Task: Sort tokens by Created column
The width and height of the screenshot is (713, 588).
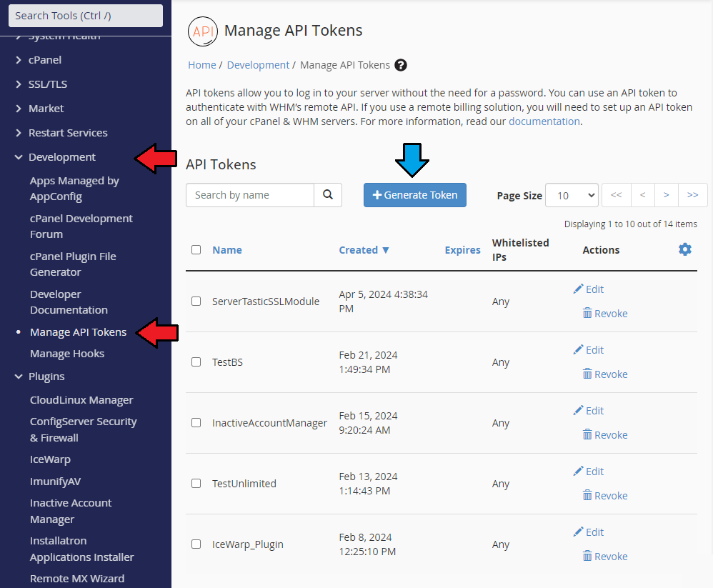Action: 364,250
